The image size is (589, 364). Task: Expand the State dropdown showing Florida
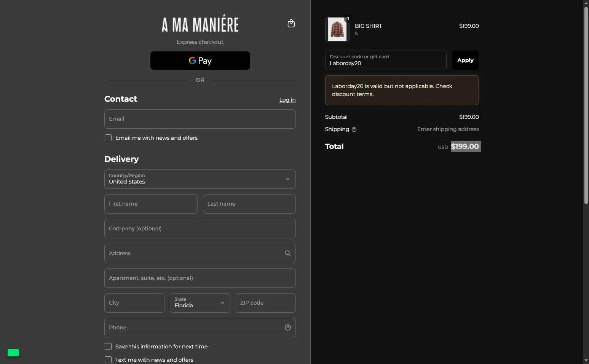coord(200,303)
